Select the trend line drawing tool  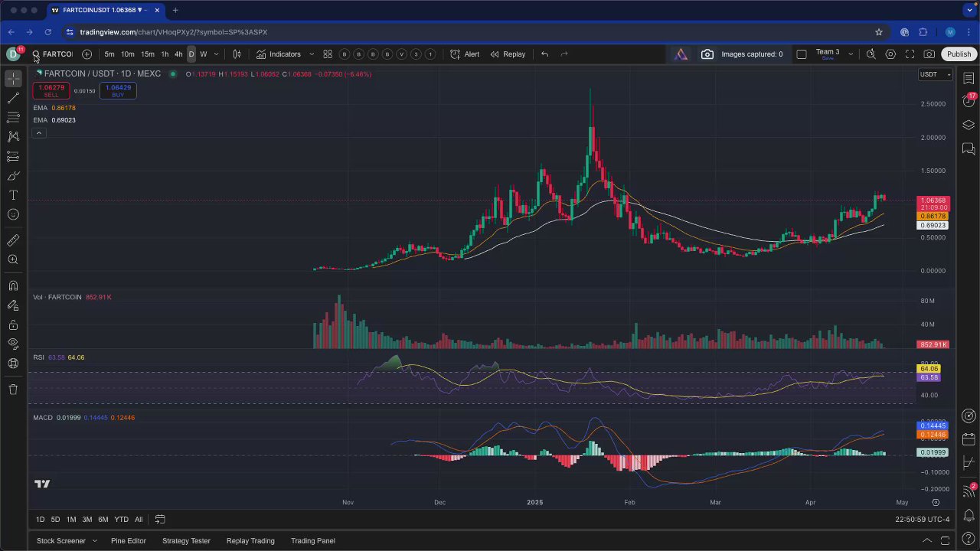(13, 98)
